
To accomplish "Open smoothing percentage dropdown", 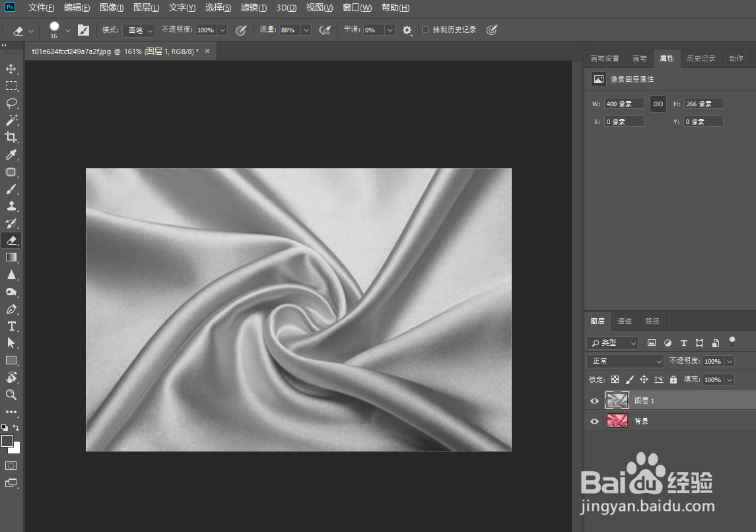I will point(390,30).
